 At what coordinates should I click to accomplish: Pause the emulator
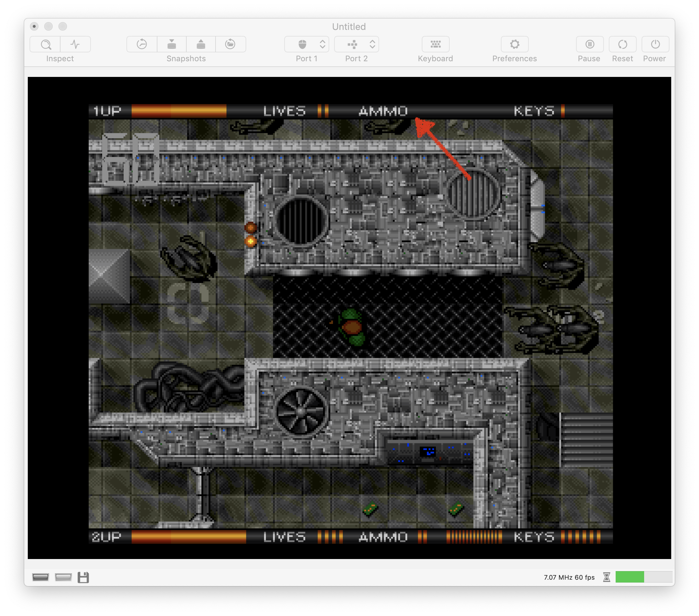point(590,45)
